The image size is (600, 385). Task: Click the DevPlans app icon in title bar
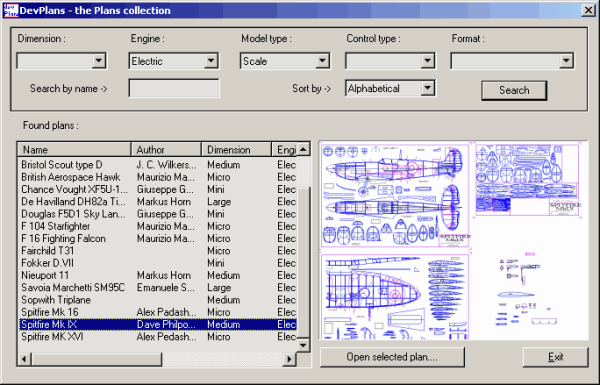(10, 10)
